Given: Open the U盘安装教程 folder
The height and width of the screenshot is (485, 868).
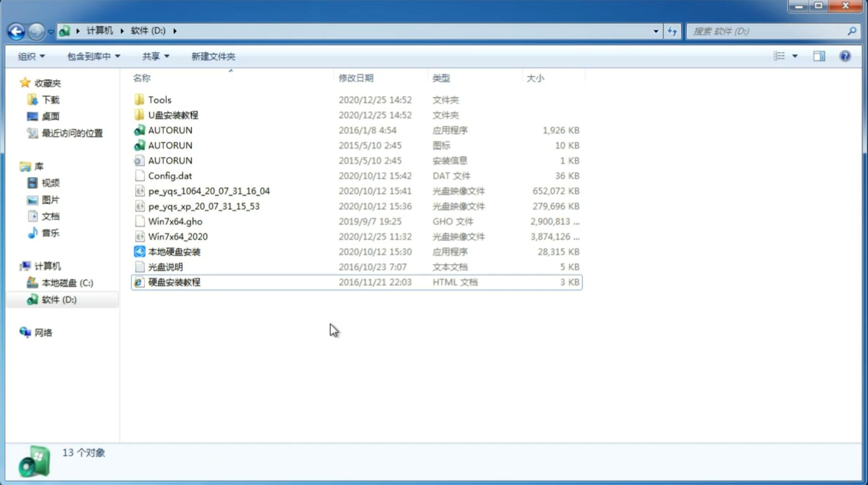Looking at the screenshot, I should tap(173, 115).
